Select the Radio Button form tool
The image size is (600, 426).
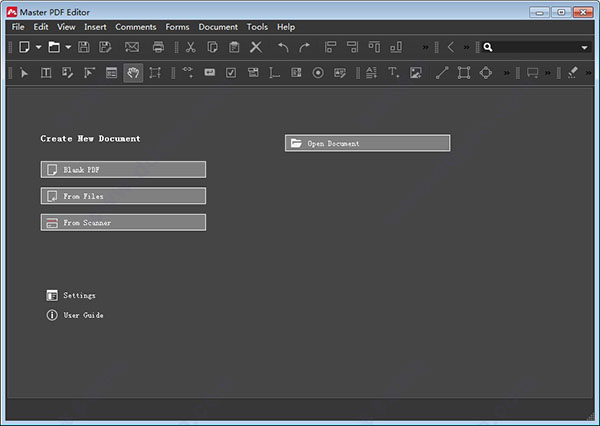click(318, 73)
